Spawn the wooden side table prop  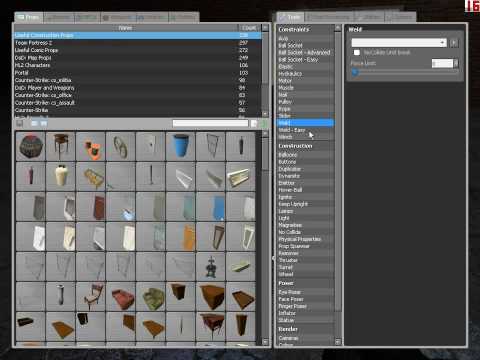(61, 146)
